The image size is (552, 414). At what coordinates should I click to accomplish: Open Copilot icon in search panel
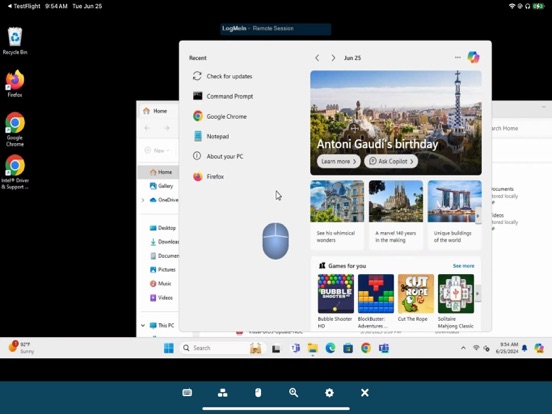point(473,57)
